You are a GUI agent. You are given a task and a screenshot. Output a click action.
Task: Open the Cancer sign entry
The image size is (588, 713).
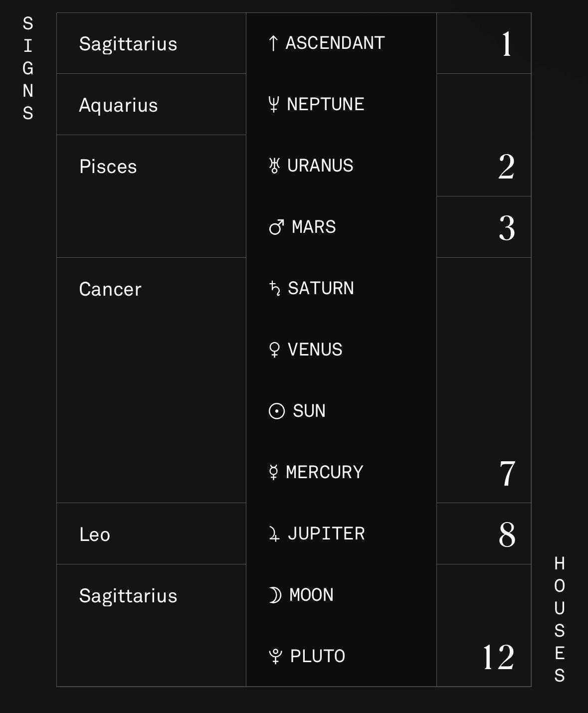[152, 380]
